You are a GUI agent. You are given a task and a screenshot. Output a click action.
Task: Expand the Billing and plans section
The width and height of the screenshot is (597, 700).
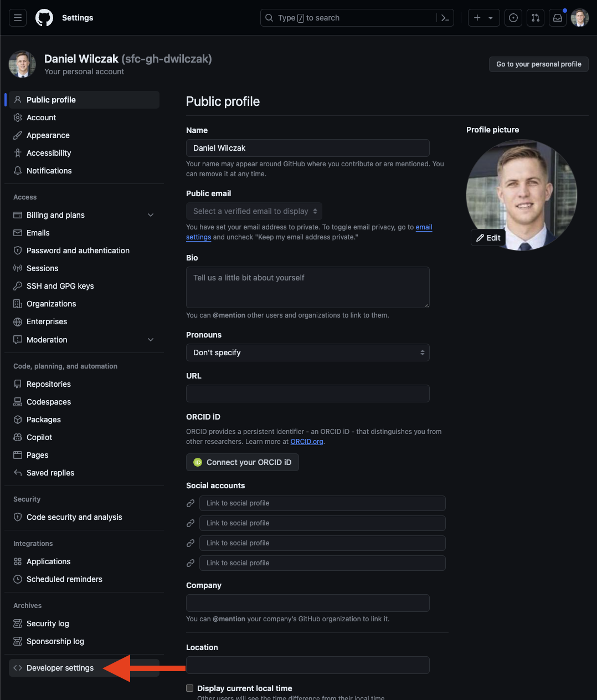pyautogui.click(x=151, y=215)
